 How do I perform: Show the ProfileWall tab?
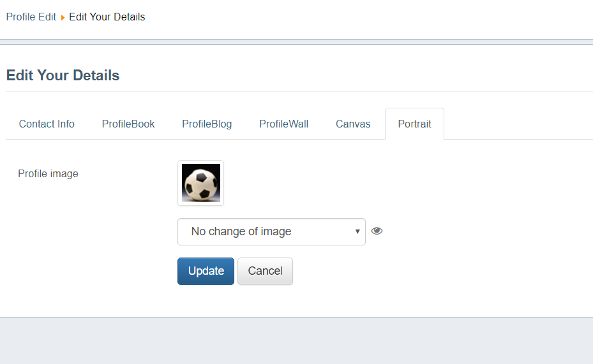pyautogui.click(x=283, y=124)
